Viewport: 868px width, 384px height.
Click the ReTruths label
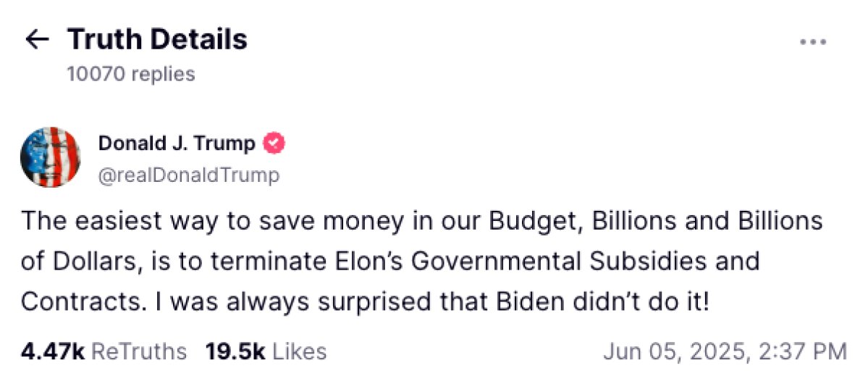[x=138, y=351]
